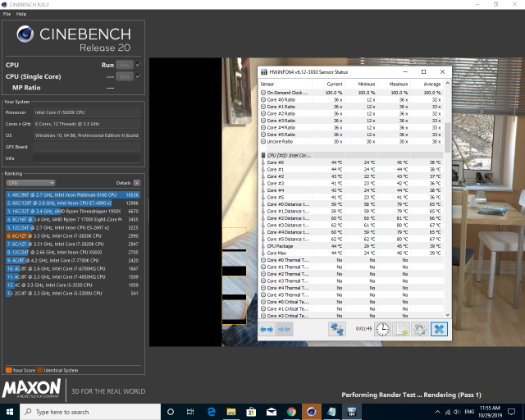The width and height of the screenshot is (525, 420).
Task: Click the Windows Start button
Action: click(x=10, y=412)
